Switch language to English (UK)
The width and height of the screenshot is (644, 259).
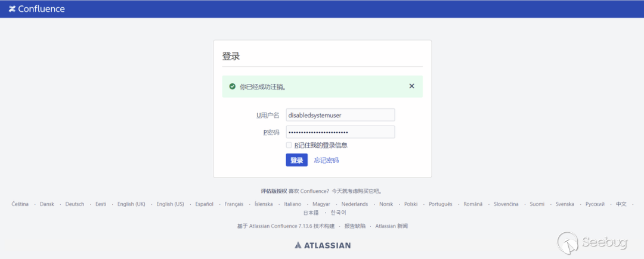tap(131, 204)
